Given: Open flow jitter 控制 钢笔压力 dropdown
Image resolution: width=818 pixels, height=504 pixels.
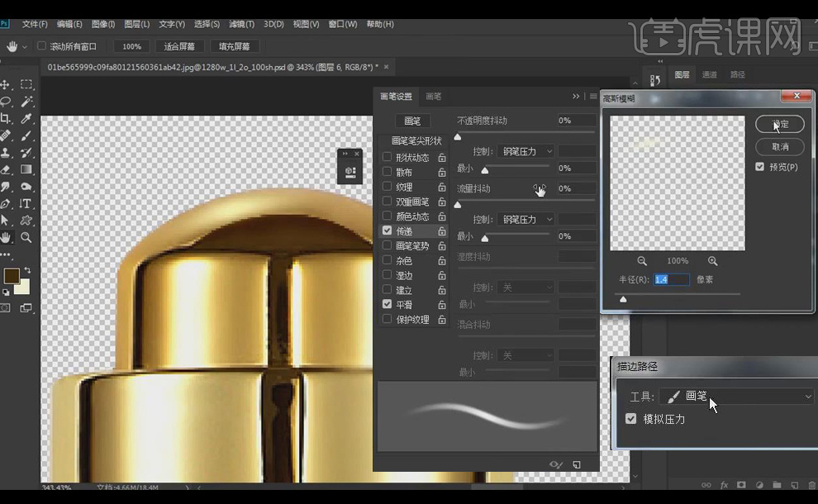Looking at the screenshot, I should point(526,219).
